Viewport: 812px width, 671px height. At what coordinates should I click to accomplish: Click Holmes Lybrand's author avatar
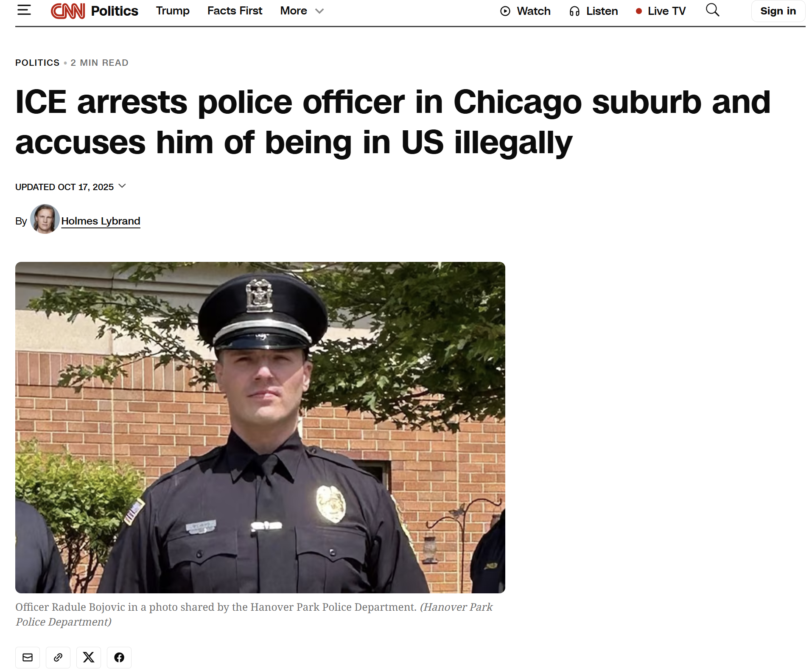[45, 219]
